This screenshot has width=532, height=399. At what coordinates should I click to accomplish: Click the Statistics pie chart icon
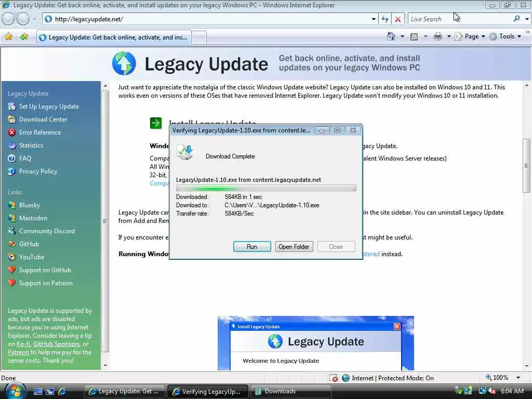(12, 145)
